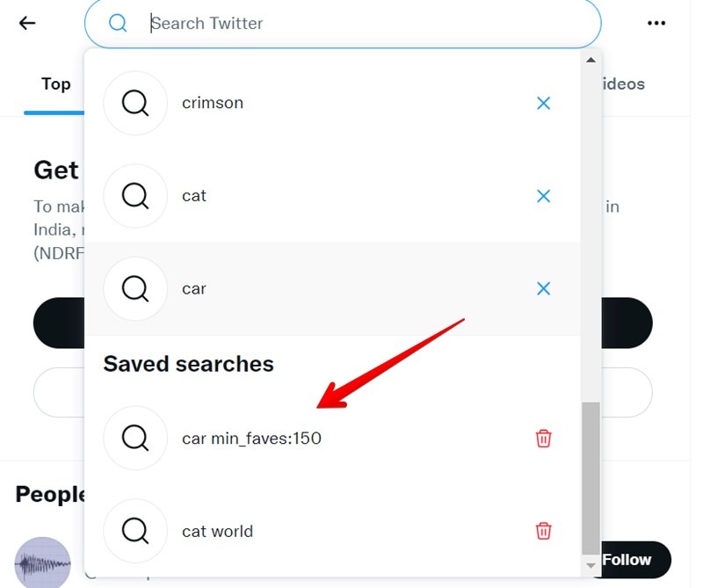Delete the saved search 'cat world'
Image resolution: width=703 pixels, height=588 pixels.
click(x=544, y=531)
